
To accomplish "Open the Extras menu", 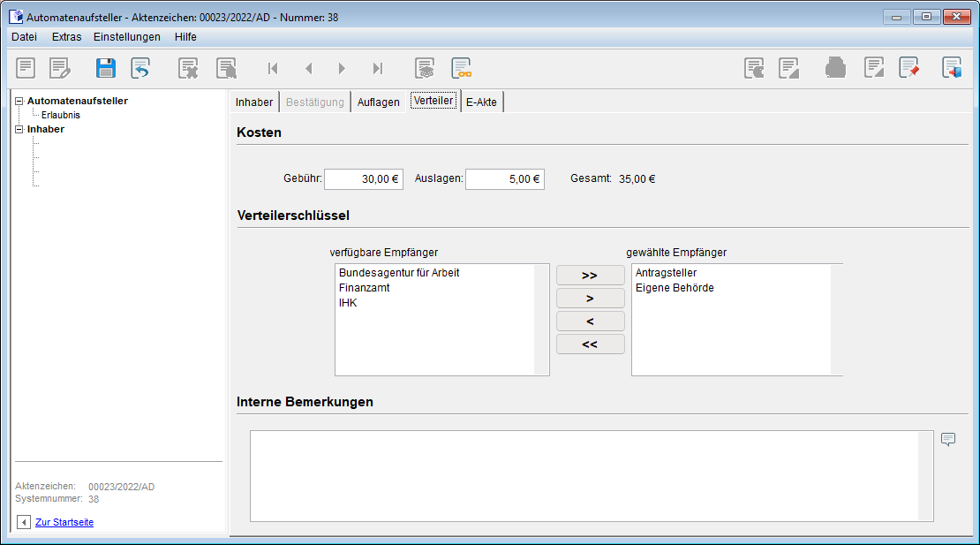I will point(66,37).
